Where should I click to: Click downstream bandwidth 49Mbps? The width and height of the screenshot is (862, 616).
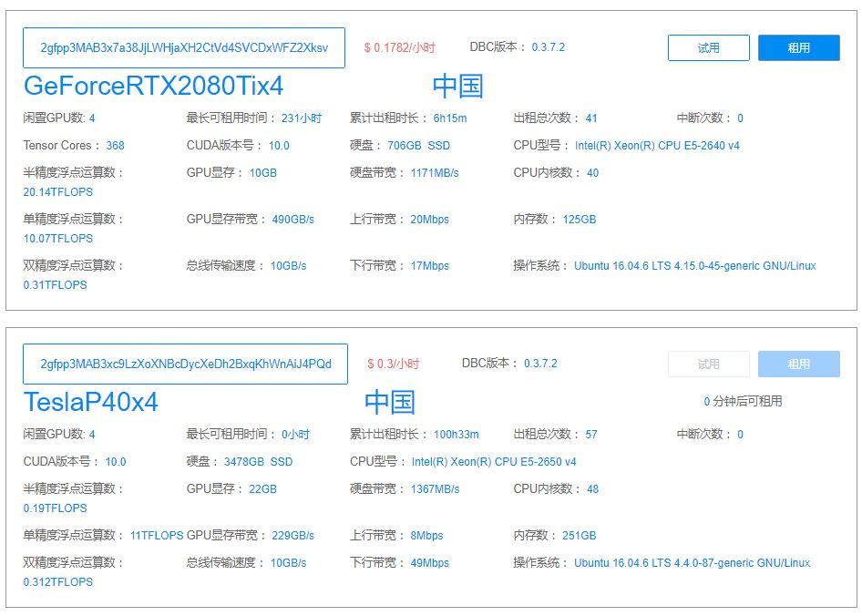pos(429,563)
